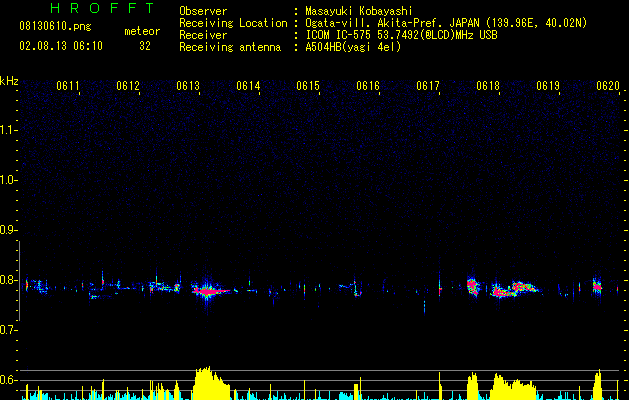Click the 0618 time marker
Screen dimensions: 629x400
pyautogui.click(x=488, y=86)
